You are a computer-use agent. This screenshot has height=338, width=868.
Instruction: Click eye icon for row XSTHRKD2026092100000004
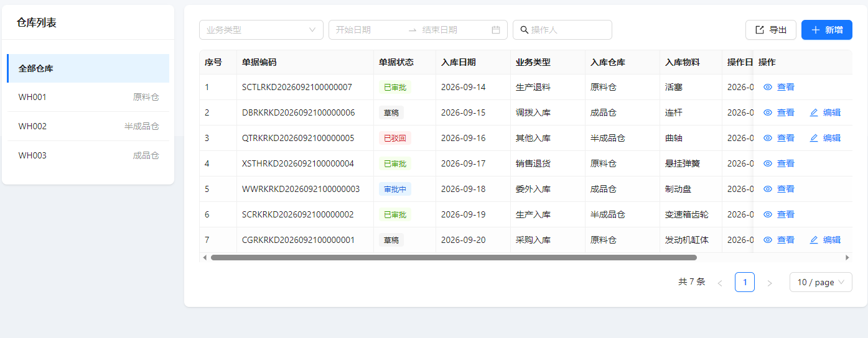(768, 163)
